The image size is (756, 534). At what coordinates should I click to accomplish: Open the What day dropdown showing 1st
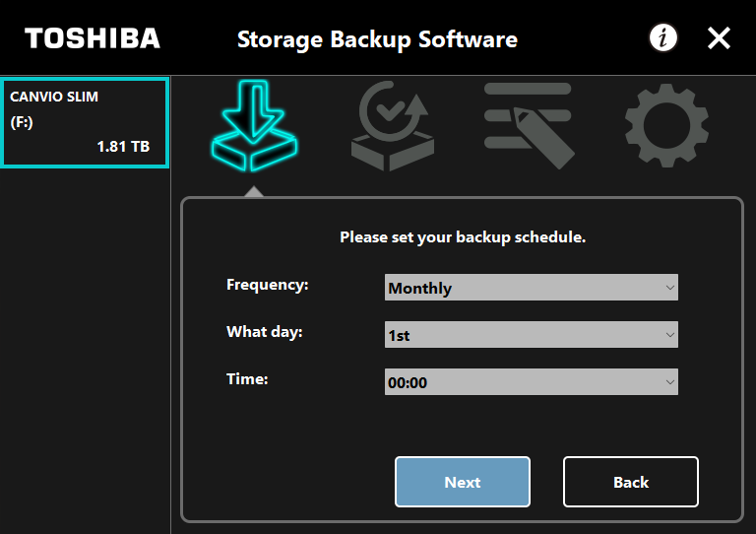tap(532, 335)
